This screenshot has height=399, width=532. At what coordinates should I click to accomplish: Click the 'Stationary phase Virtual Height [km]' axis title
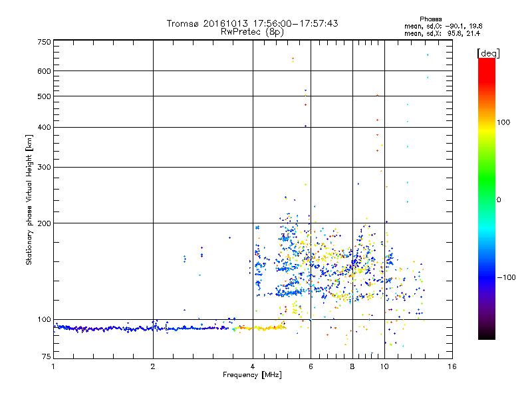click(x=29, y=199)
